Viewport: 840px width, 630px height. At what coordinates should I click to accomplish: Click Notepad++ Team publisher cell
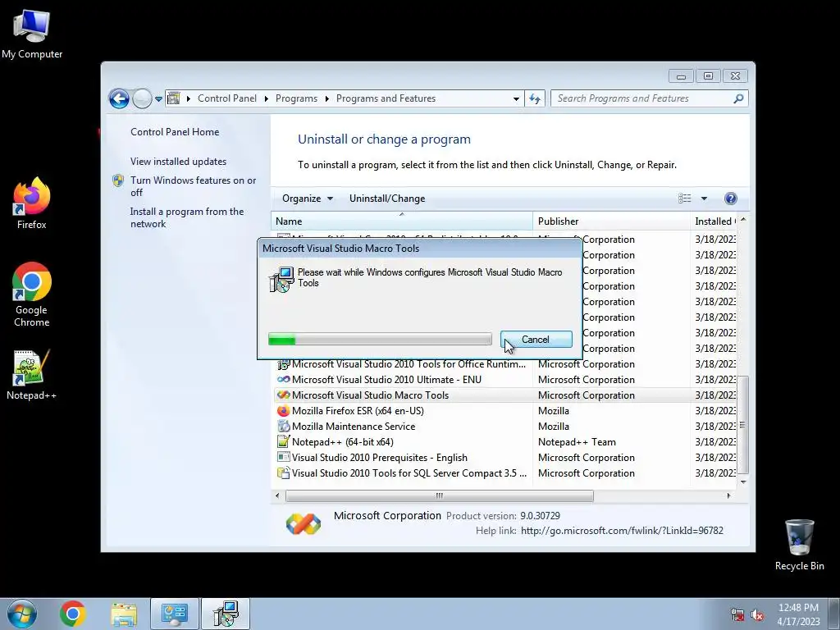pyautogui.click(x=577, y=442)
